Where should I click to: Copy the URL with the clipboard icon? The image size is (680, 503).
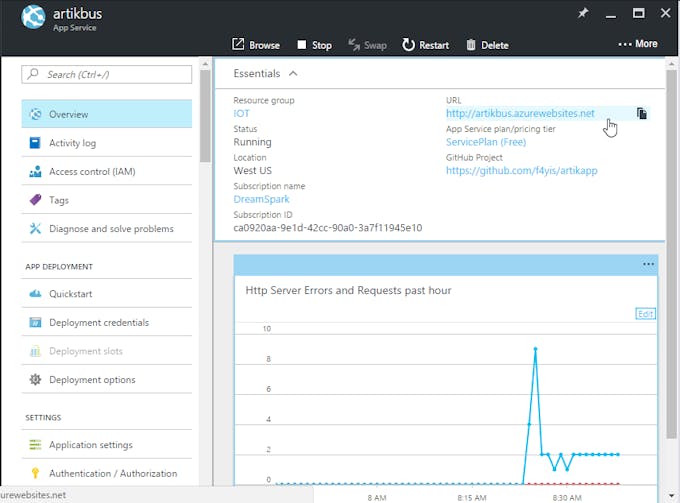[x=642, y=113]
